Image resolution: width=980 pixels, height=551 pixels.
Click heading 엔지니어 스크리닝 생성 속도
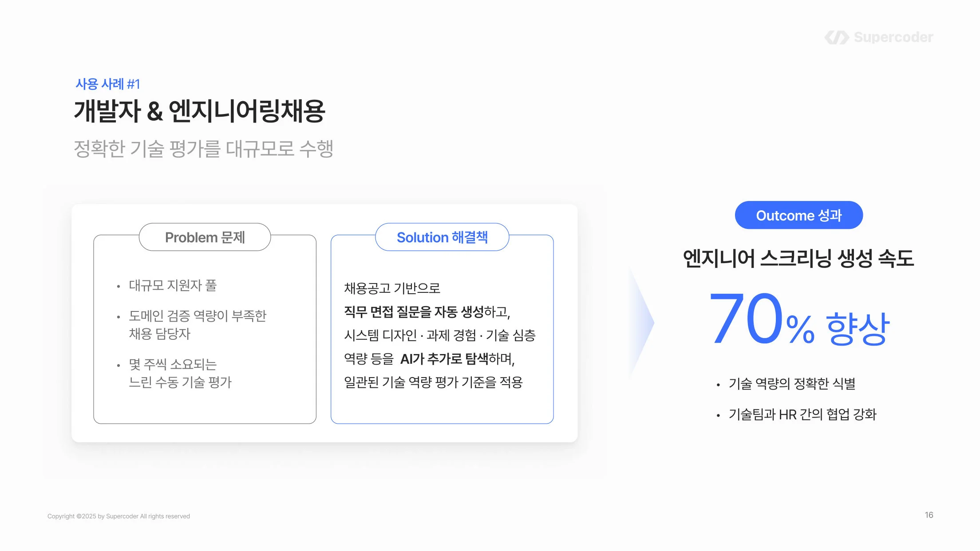798,259
